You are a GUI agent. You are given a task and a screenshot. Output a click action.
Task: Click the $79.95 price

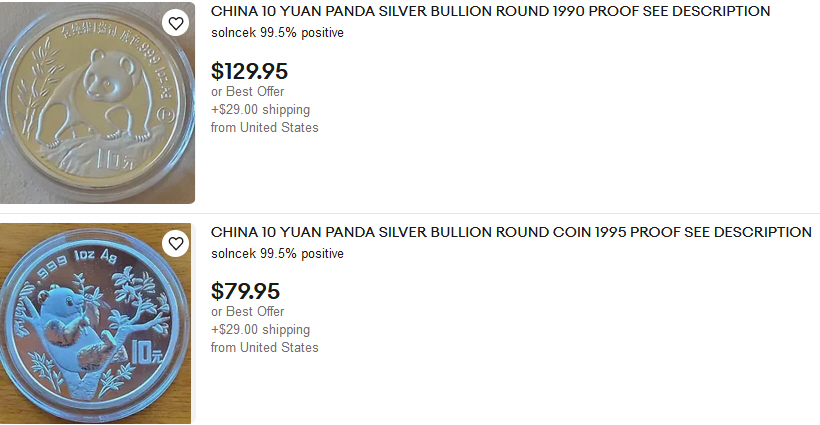coord(245,292)
